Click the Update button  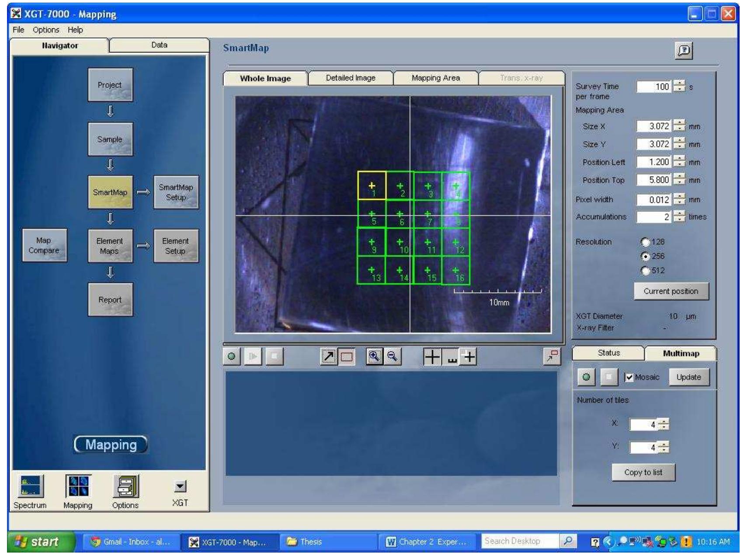[x=689, y=377]
